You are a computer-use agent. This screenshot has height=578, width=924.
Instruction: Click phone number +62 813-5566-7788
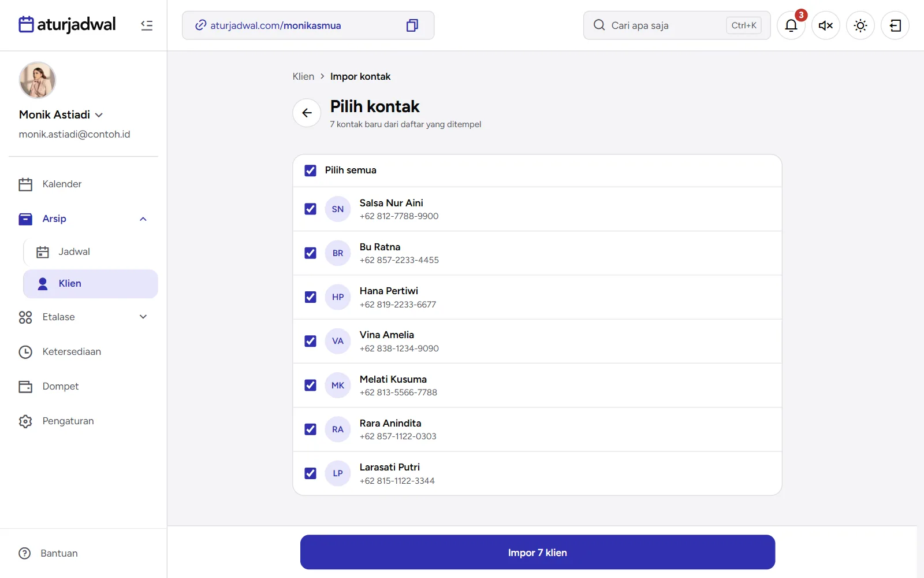pos(398,392)
